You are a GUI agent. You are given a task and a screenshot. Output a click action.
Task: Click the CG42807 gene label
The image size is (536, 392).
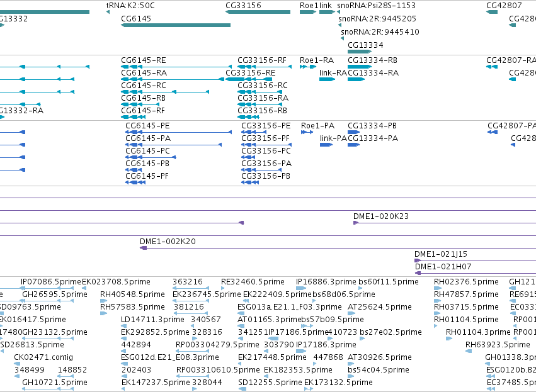505,6
